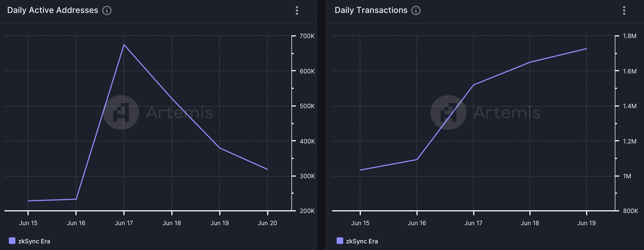
Task: Select Jun 17 peak point on Active Addresses line
Action: (124, 44)
